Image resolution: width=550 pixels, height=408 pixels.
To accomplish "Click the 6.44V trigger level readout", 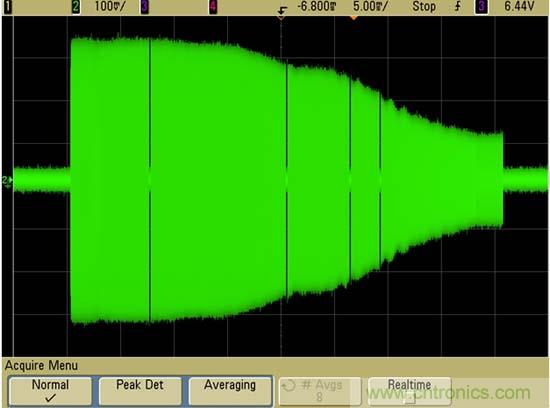I will 519,6.
